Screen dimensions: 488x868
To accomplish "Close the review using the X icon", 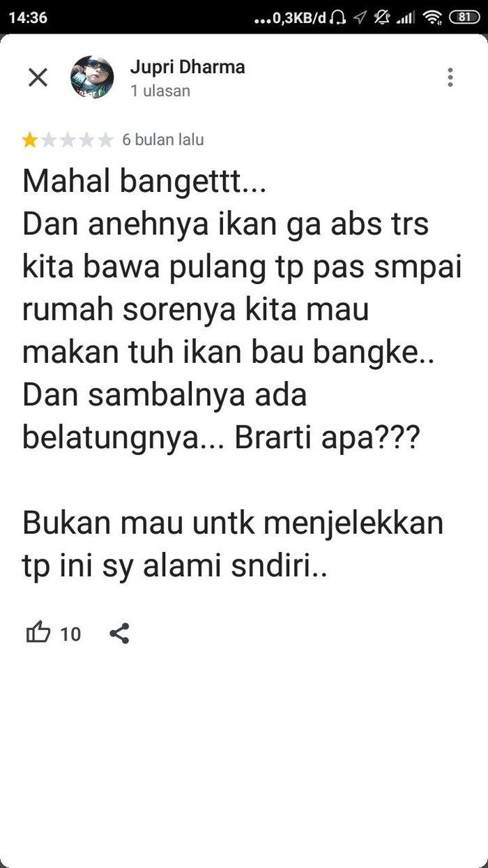I will (38, 77).
